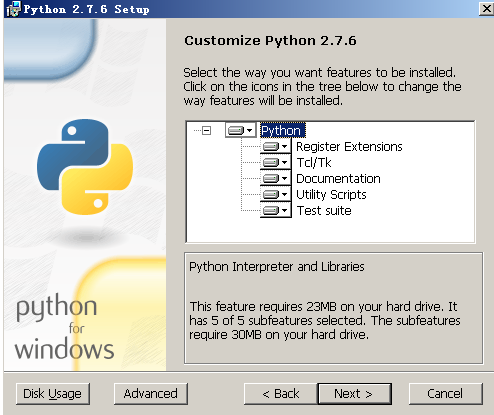Viewport: 494px width, 415px height.
Task: Open install-mode dropdown beside Python root feature
Action: (x=240, y=130)
